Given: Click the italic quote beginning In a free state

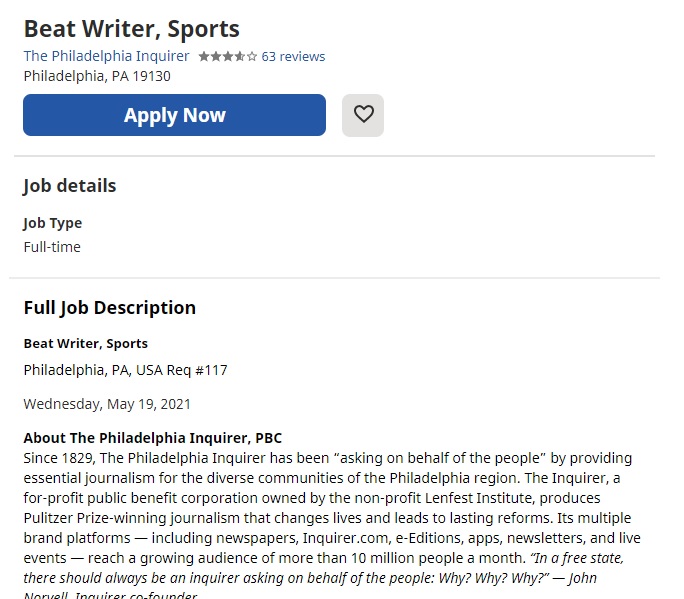Looking at the screenshot, I should 324,578.
